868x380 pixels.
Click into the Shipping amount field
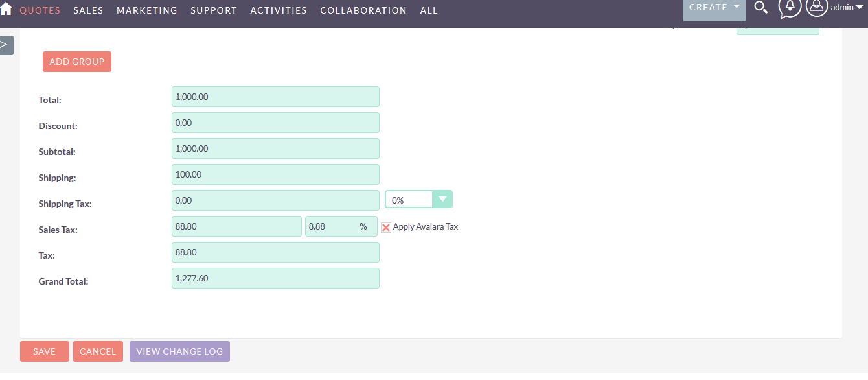[275, 174]
